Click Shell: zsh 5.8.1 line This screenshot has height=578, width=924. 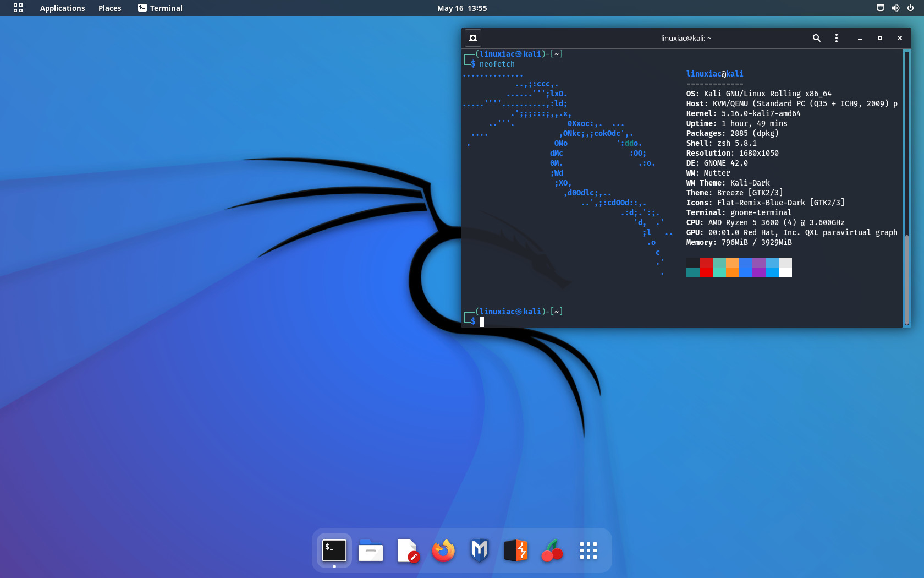722,143
